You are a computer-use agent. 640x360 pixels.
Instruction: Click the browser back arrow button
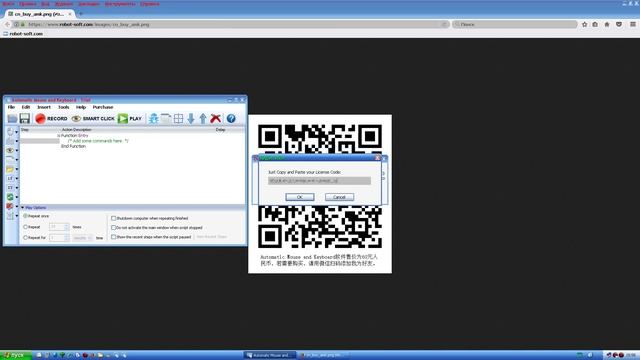point(7,24)
